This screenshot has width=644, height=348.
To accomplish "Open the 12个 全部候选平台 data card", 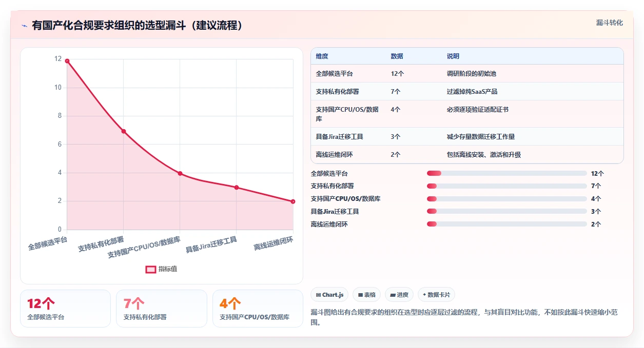I will click(x=65, y=309).
